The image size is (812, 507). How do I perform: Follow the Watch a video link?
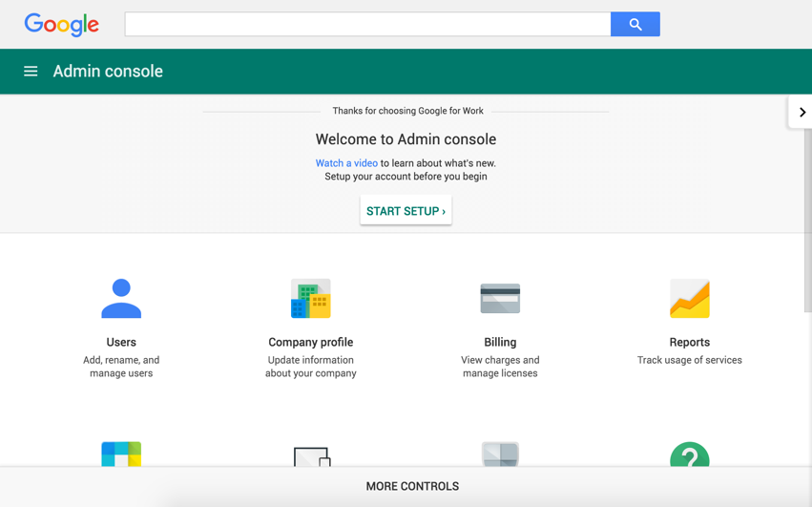(346, 162)
